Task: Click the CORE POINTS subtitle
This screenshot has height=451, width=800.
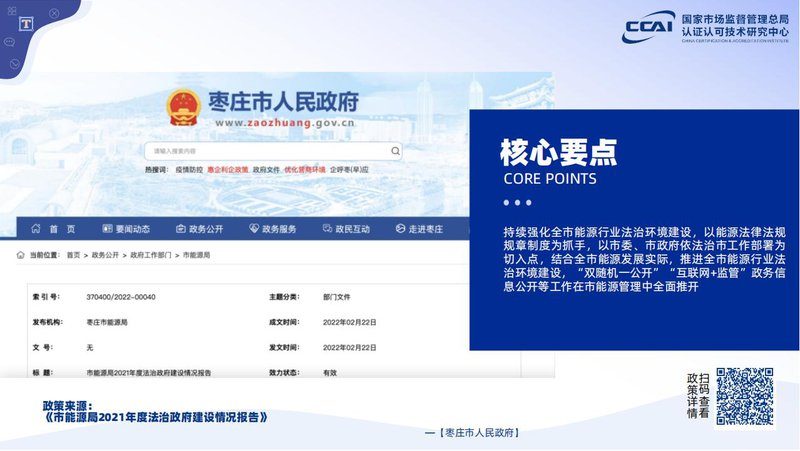Action: point(550,179)
